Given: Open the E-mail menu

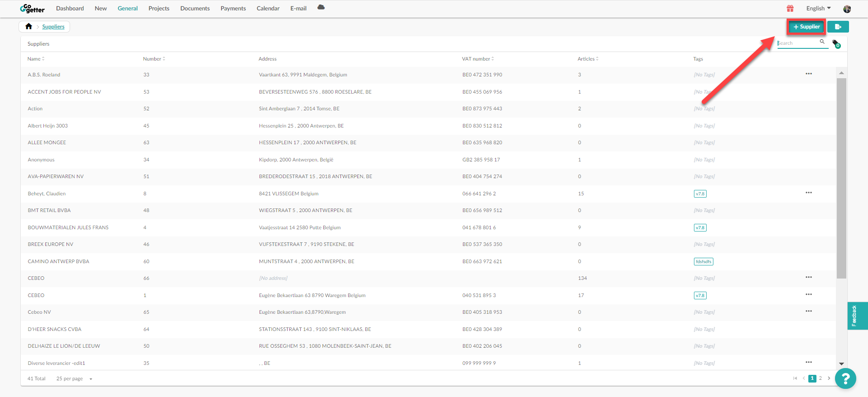Looking at the screenshot, I should tap(298, 9).
